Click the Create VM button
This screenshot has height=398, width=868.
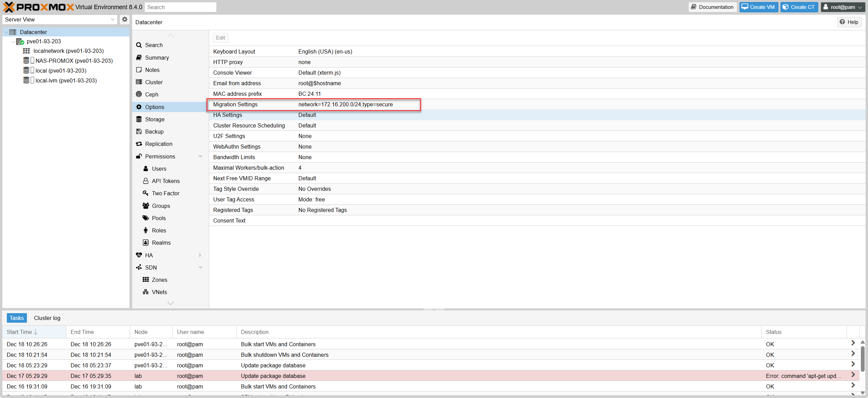tap(758, 7)
